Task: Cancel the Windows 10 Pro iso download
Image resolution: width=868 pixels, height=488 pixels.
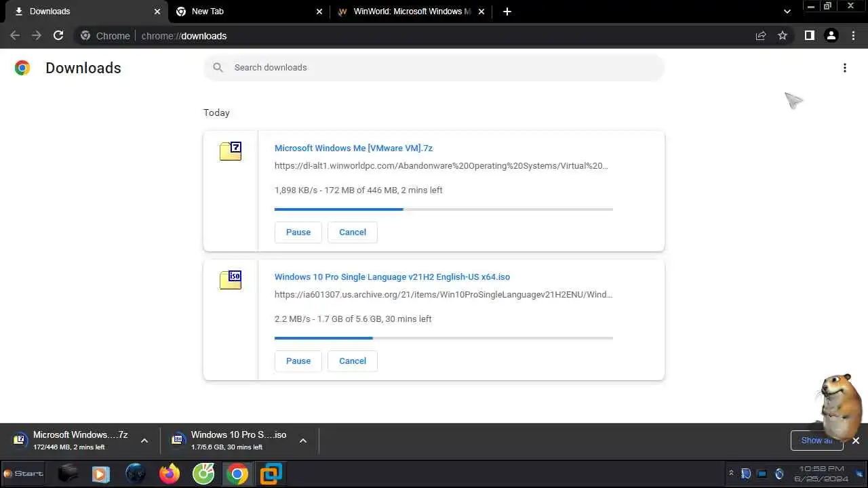Action: 353,361
